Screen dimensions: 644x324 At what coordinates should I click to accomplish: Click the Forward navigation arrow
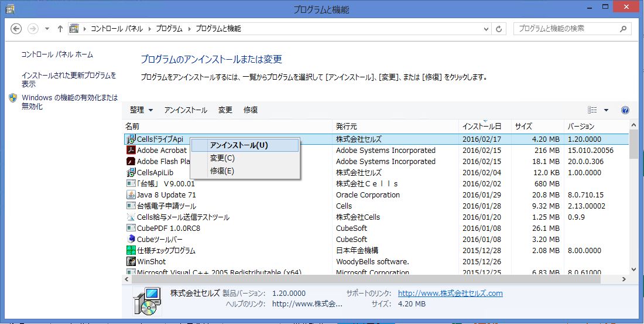(32, 29)
